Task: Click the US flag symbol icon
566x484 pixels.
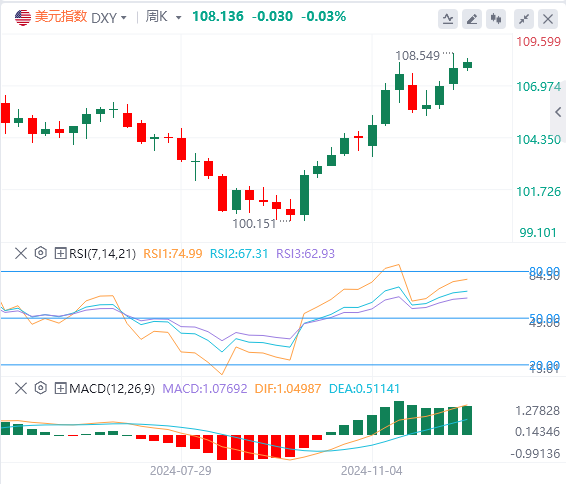Action: coord(23,17)
